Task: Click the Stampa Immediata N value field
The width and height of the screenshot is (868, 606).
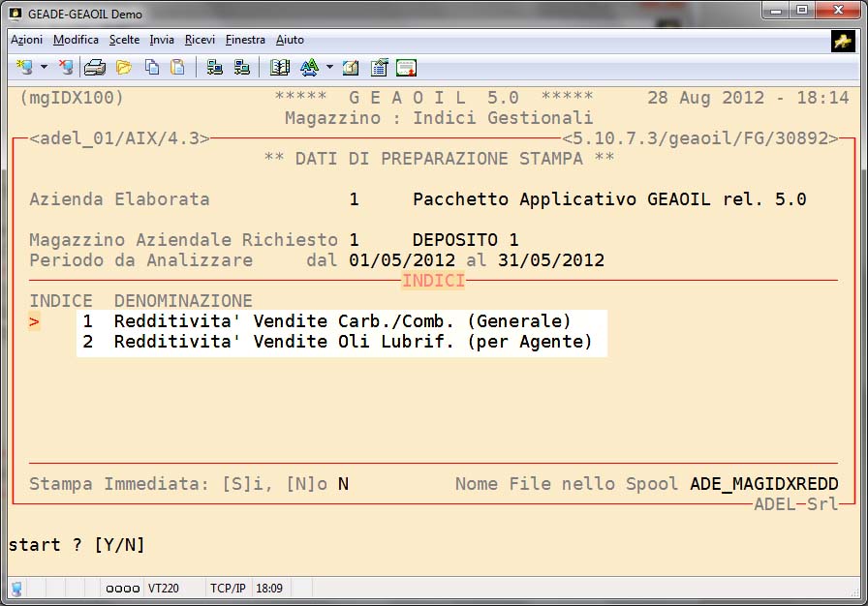Action: pos(343,484)
